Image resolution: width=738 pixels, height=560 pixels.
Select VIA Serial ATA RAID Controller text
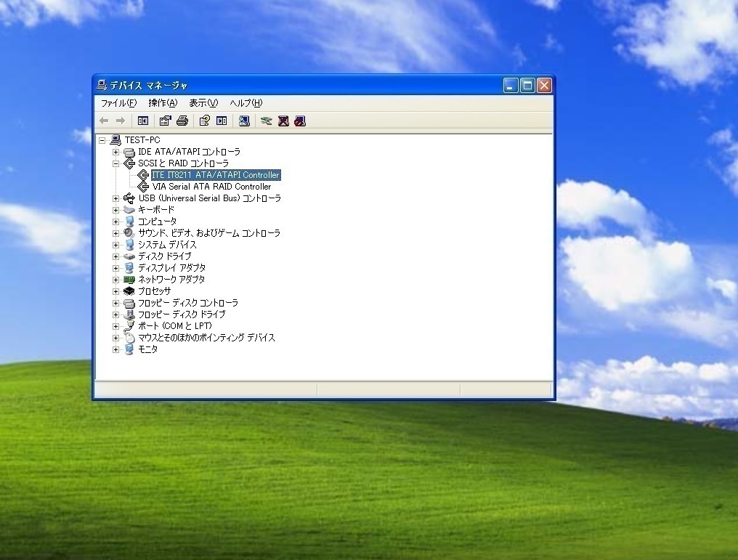212,187
